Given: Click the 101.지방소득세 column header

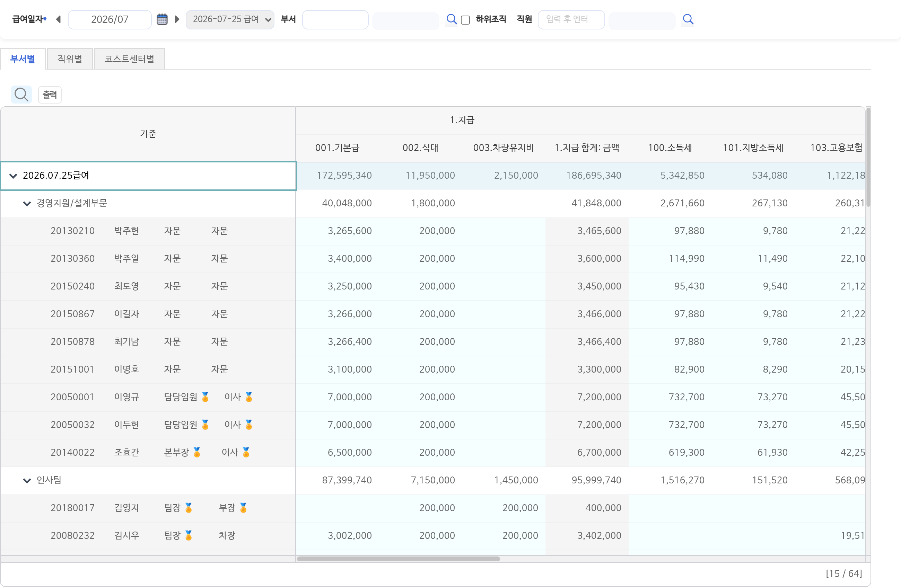Looking at the screenshot, I should [753, 148].
